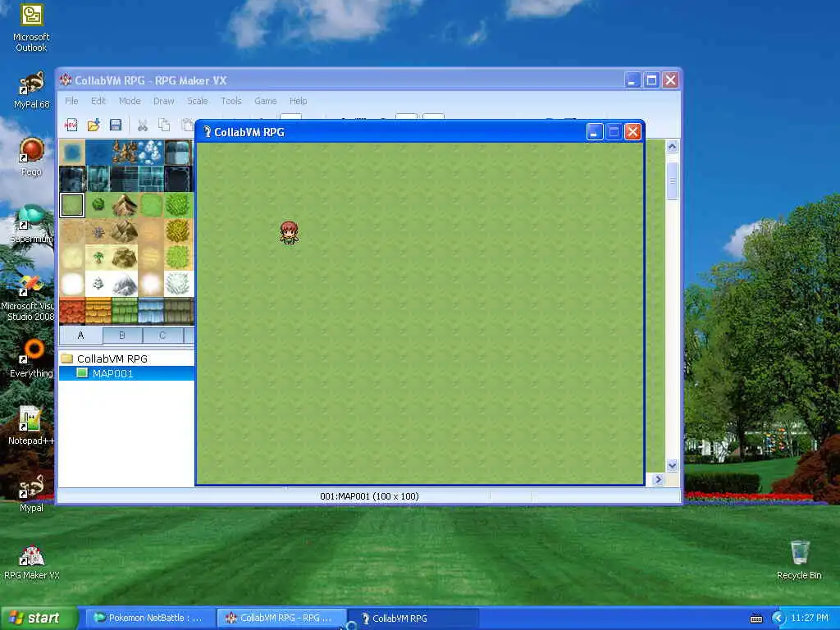The image size is (840, 630).
Task: Click the Cut scissors toolbar icon
Action: pos(143,125)
